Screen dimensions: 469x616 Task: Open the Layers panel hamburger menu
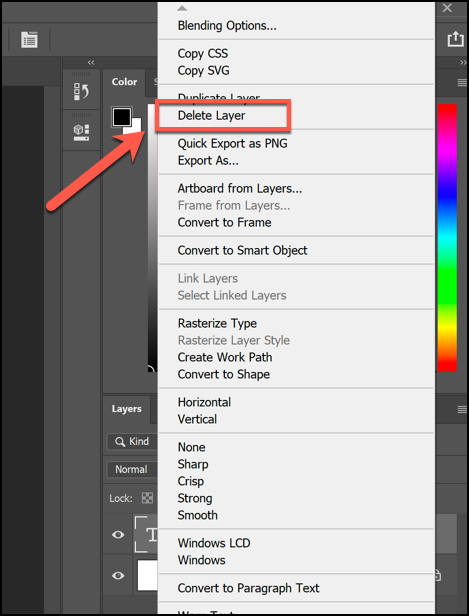(x=462, y=410)
